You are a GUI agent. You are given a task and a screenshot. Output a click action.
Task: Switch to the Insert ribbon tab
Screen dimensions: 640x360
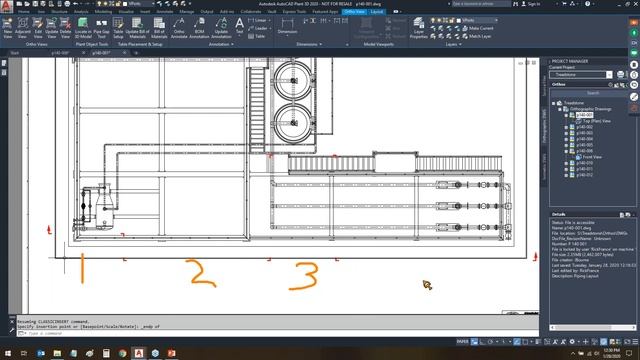(145, 12)
